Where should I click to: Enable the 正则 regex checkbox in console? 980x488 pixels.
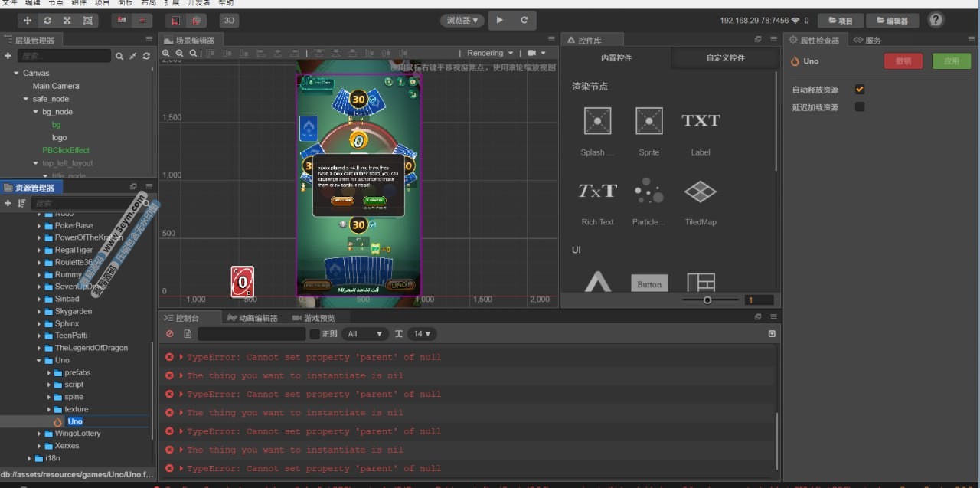click(314, 334)
